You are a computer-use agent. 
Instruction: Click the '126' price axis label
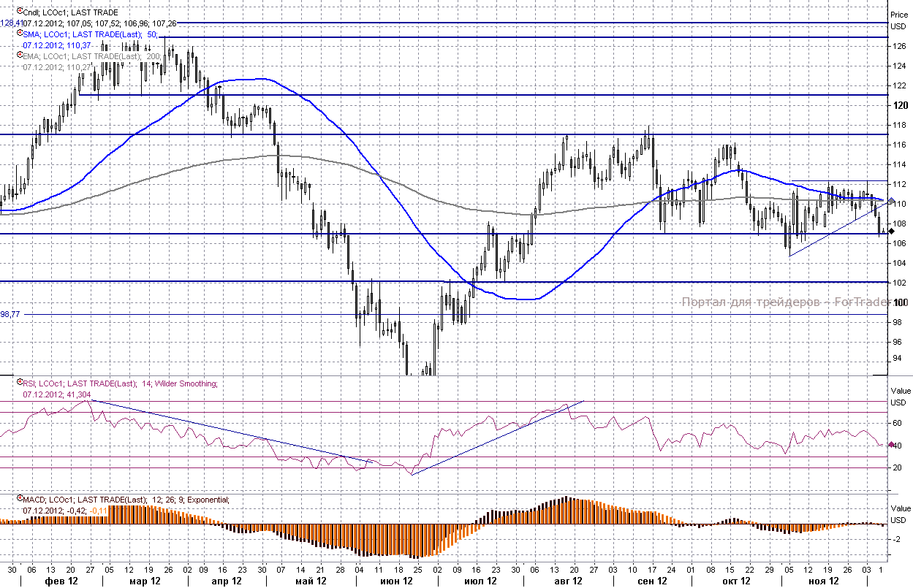900,46
